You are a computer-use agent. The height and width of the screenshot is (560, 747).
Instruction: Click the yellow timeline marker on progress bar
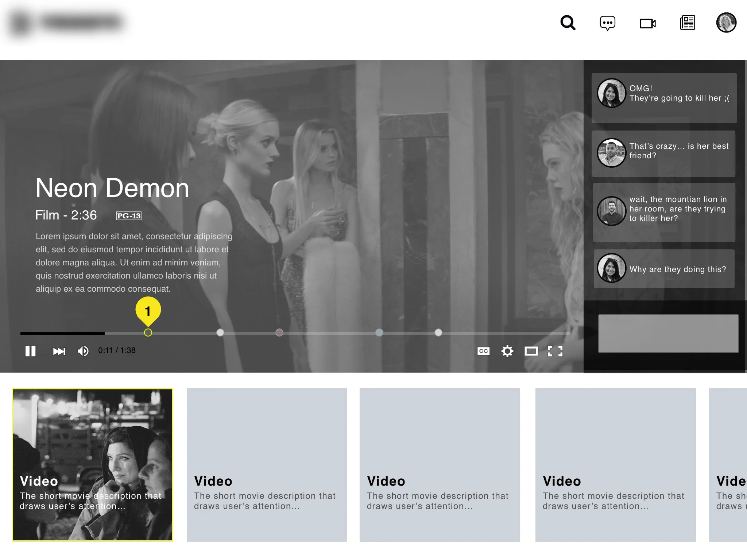148,332
